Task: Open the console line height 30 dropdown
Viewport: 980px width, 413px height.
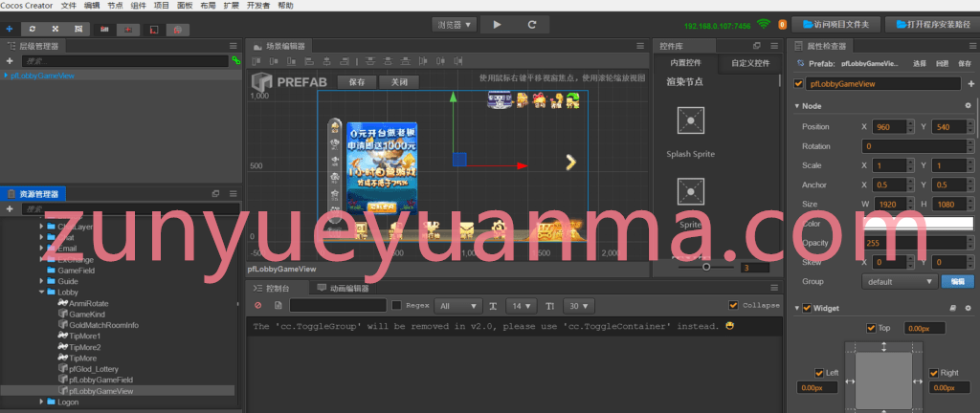Action: click(x=579, y=306)
